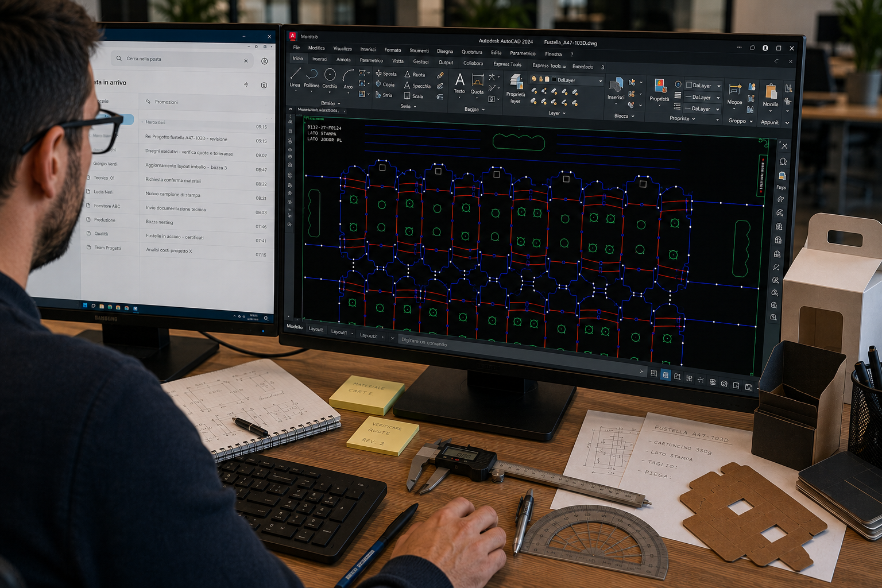
Task: Expand the Linea tool dropdown arrow
Action: click(295, 90)
